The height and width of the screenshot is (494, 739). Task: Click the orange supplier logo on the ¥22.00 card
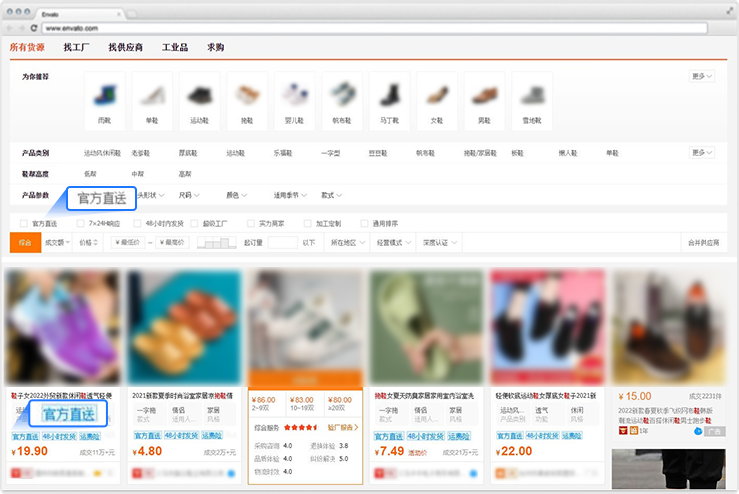click(x=501, y=473)
